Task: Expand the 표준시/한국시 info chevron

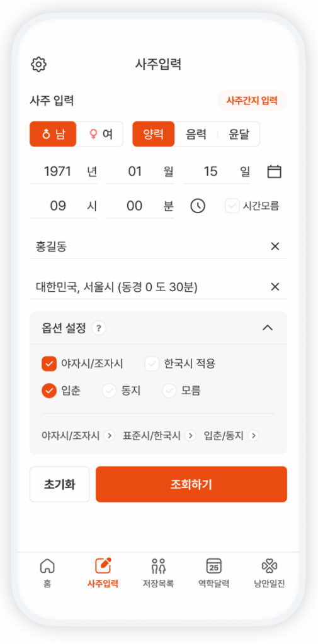Action: [190, 435]
